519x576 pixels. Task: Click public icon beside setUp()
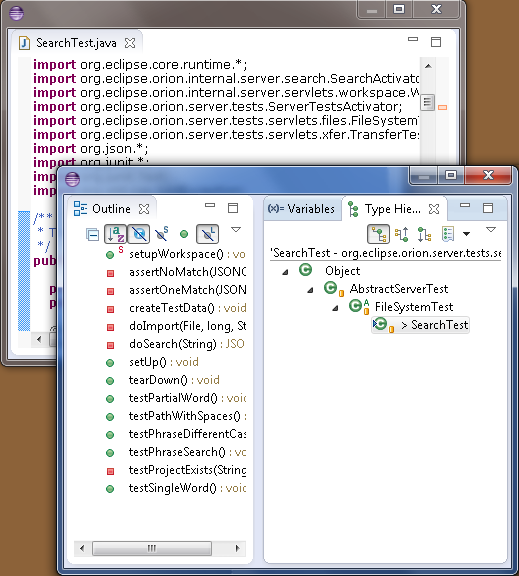coord(110,363)
